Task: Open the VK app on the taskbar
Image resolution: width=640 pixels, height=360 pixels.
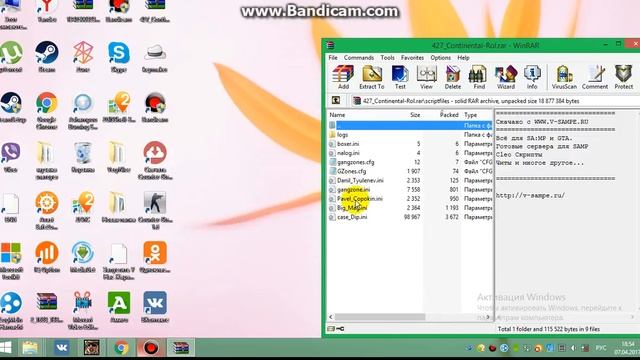Action: [62, 348]
